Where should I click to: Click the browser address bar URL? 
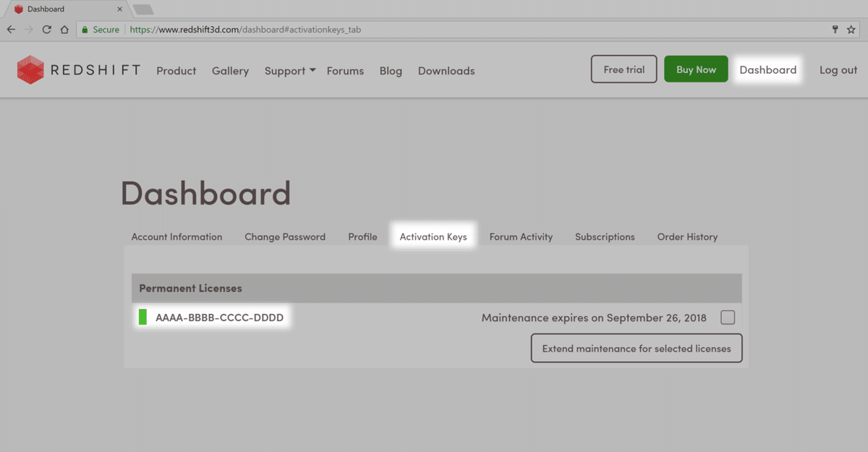[245, 30]
